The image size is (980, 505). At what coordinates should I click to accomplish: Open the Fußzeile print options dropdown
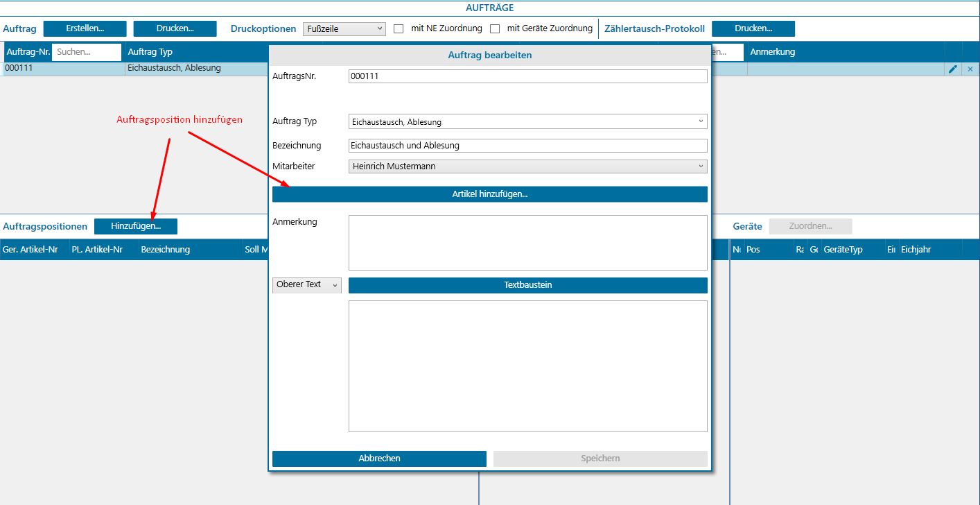click(344, 29)
